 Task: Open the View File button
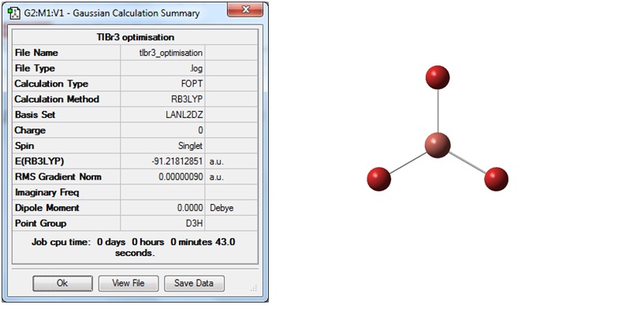128,284
